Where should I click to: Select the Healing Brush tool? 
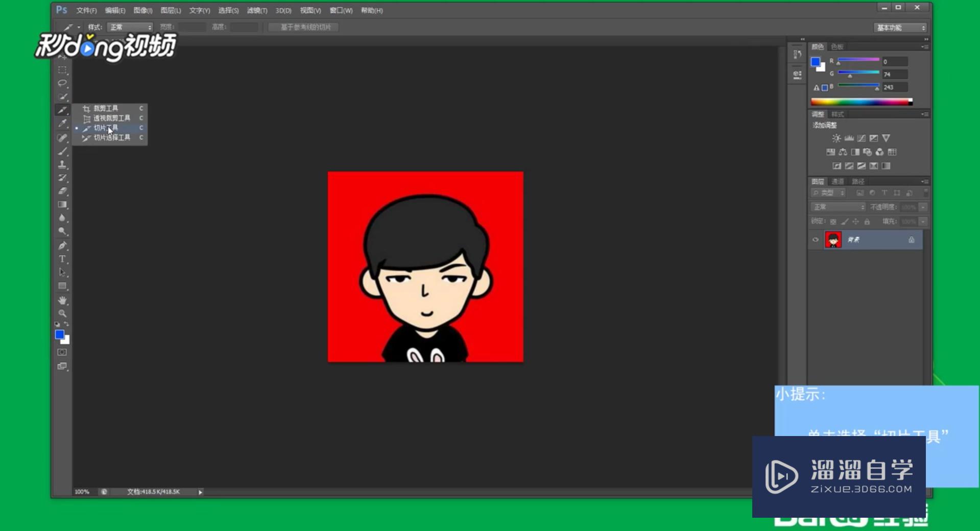pyautogui.click(x=62, y=137)
